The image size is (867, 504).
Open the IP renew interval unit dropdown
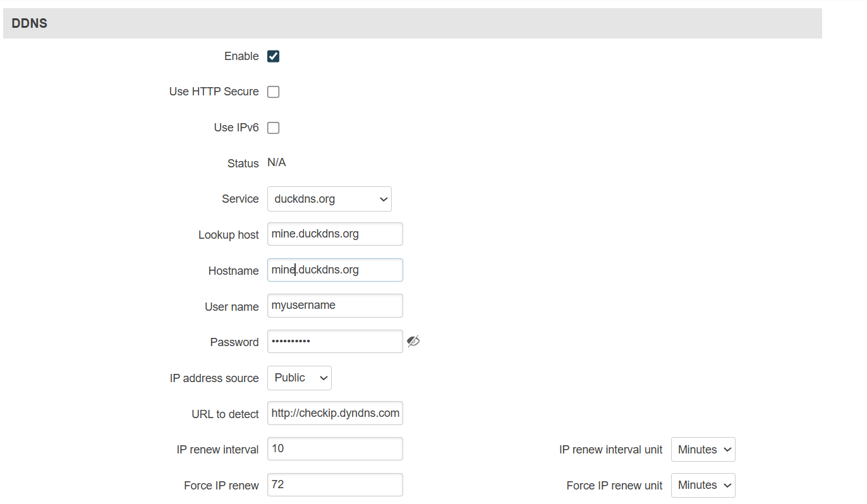(x=703, y=450)
